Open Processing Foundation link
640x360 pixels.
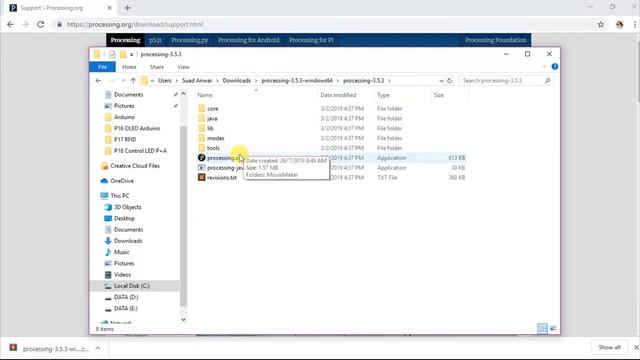(x=496, y=40)
